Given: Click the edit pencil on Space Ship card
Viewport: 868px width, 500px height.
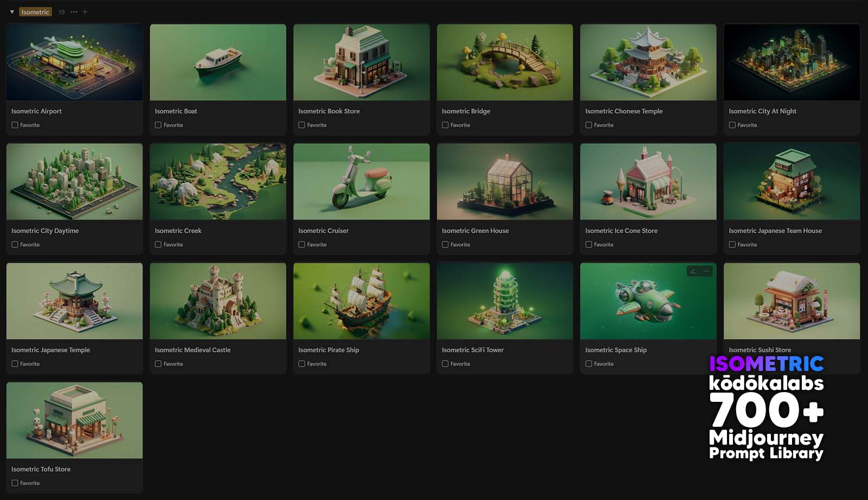Looking at the screenshot, I should [693, 271].
